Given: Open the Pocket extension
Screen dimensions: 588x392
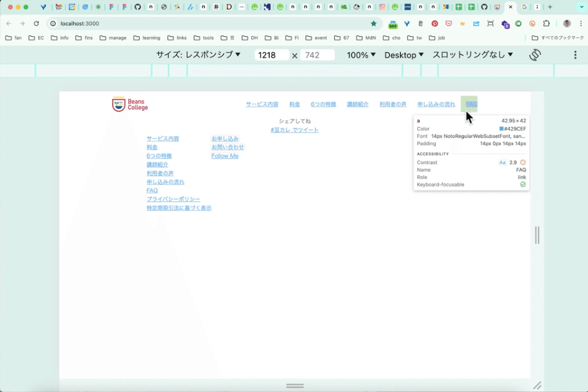Looking at the screenshot, I should 449,24.
